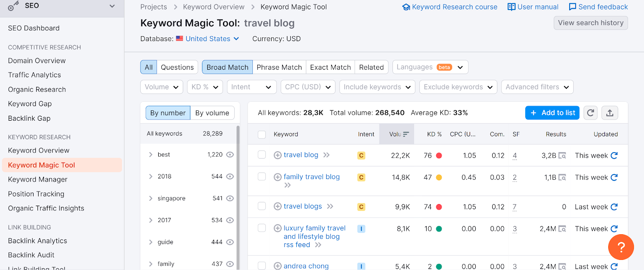Select the Questions tab
This screenshot has width=644, height=270.
coord(177,67)
